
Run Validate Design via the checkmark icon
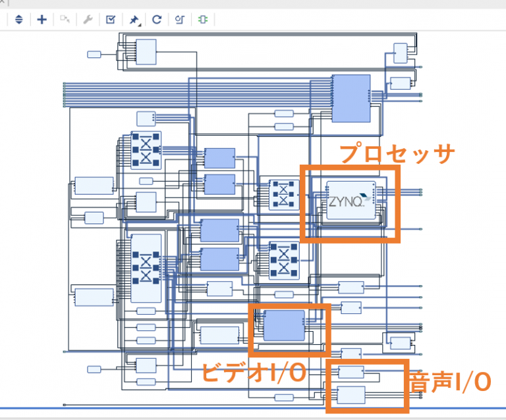[x=111, y=19]
